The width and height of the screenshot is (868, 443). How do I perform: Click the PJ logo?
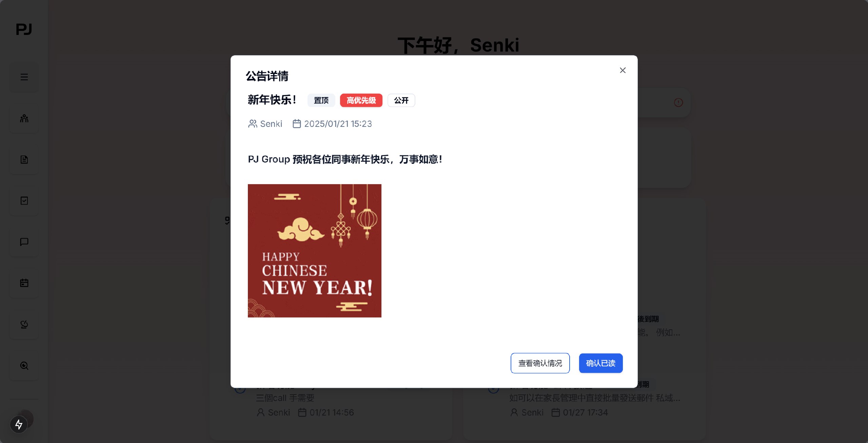point(24,29)
